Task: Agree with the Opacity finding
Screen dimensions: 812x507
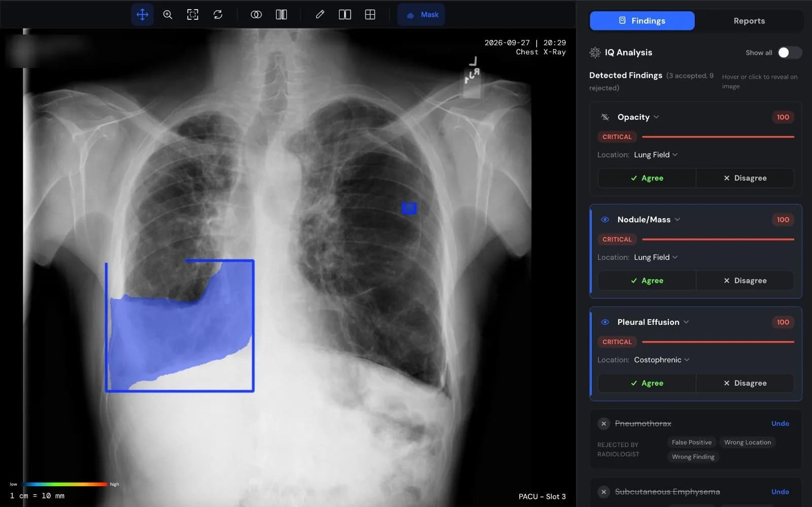Action: [647, 178]
